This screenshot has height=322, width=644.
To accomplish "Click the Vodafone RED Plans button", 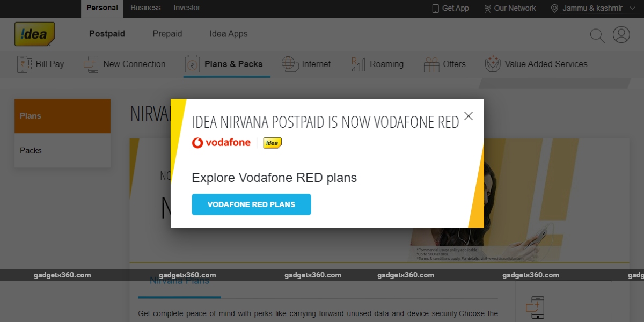I will click(251, 204).
